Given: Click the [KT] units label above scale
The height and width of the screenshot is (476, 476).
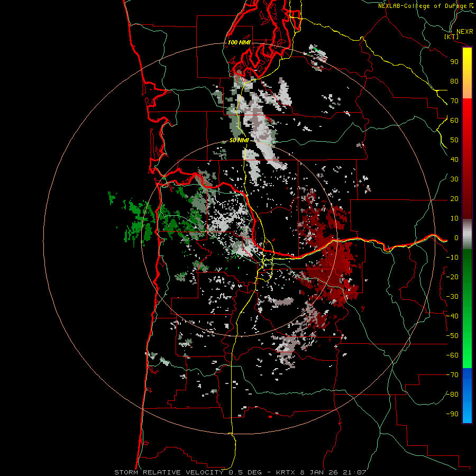Looking at the screenshot, I should [x=452, y=36].
